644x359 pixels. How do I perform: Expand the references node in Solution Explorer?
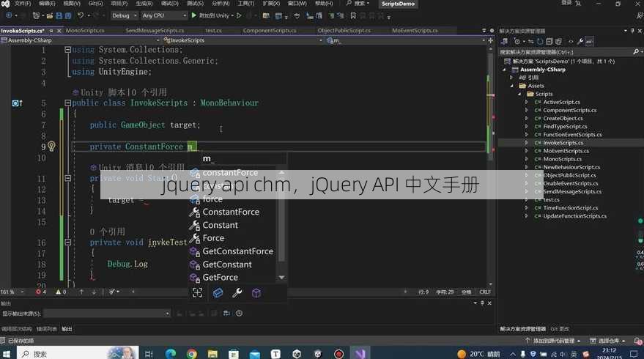tap(511, 78)
